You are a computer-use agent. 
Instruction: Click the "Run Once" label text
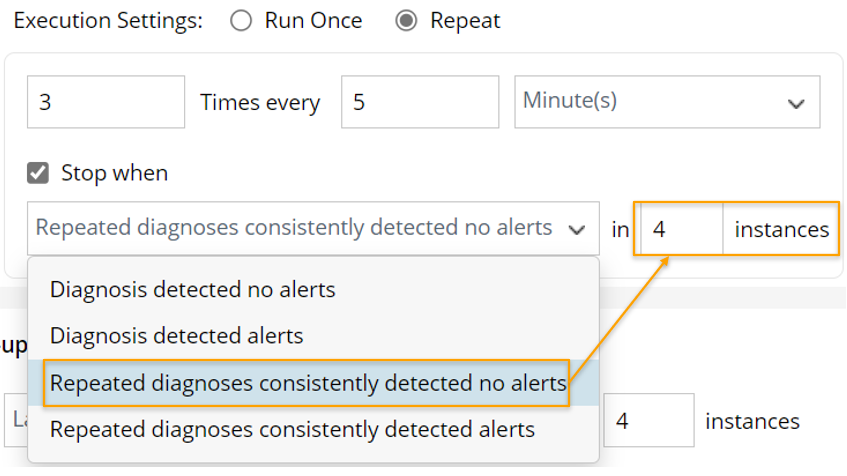[x=313, y=21]
